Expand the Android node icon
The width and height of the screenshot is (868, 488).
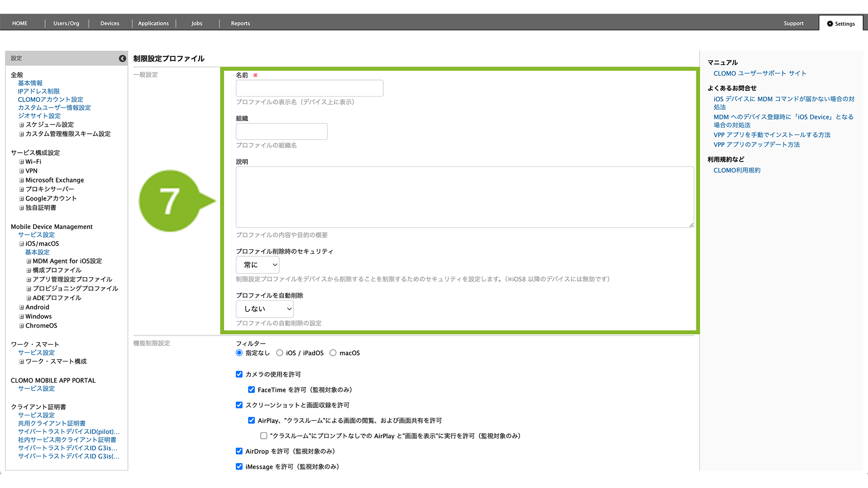tap(21, 307)
